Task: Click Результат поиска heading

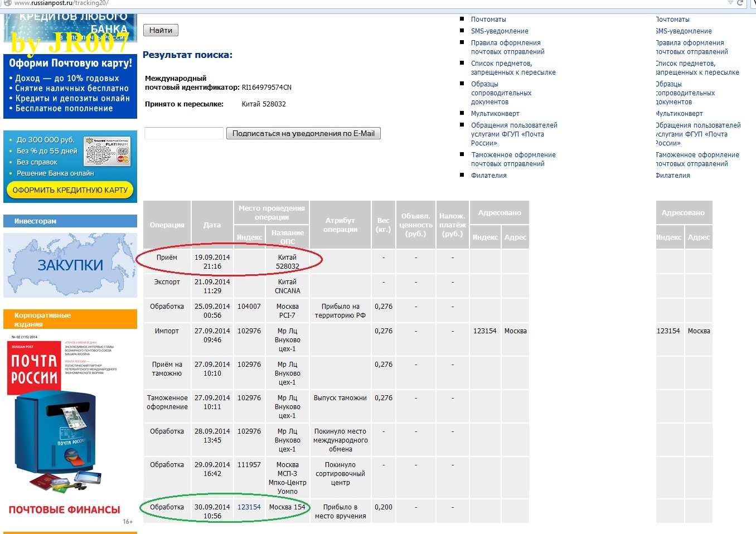Action: click(187, 55)
